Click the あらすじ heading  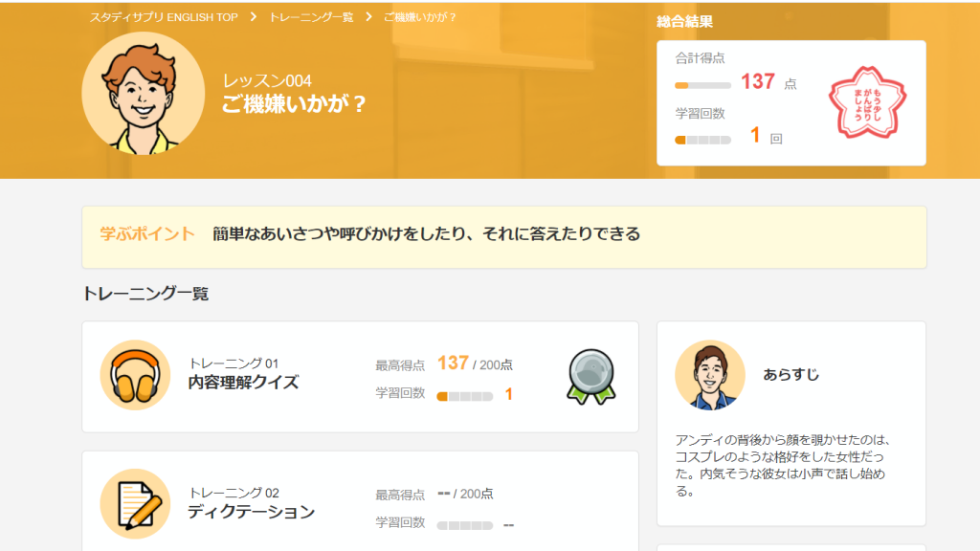point(791,375)
